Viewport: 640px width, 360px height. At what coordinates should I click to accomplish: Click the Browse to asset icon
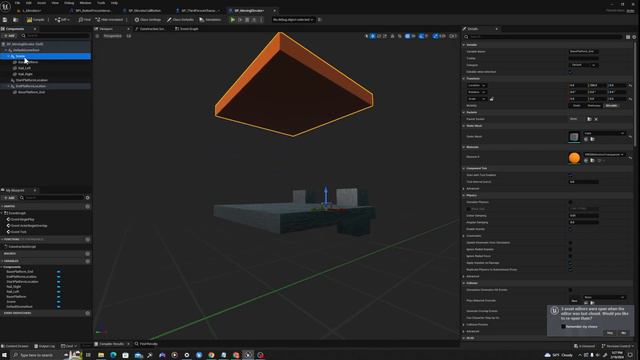pyautogui.click(x=16, y=20)
